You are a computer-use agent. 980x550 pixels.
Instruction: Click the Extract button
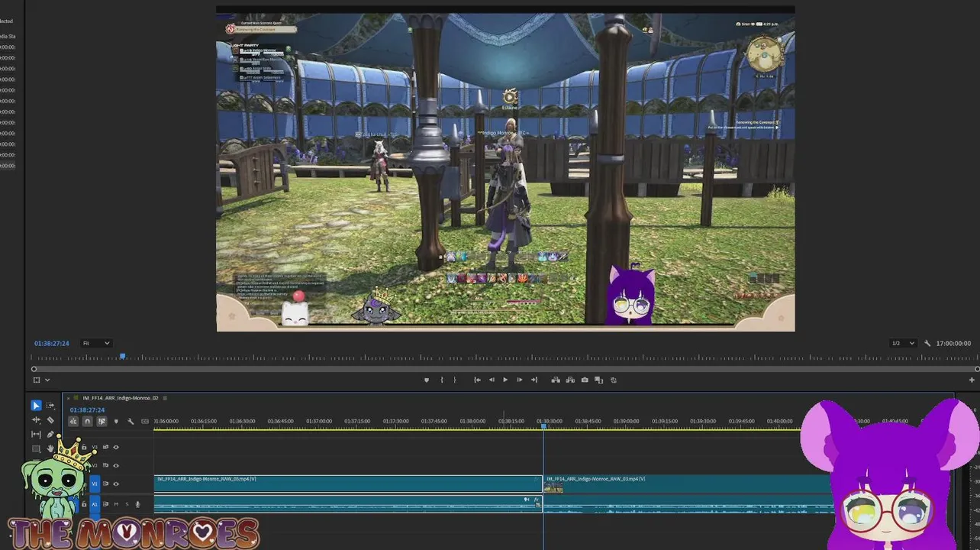pyautogui.click(x=570, y=380)
